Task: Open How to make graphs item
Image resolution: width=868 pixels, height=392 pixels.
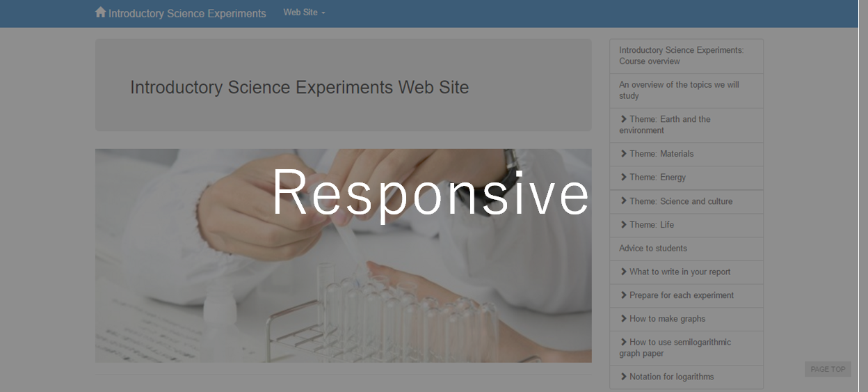Action: tap(686, 319)
